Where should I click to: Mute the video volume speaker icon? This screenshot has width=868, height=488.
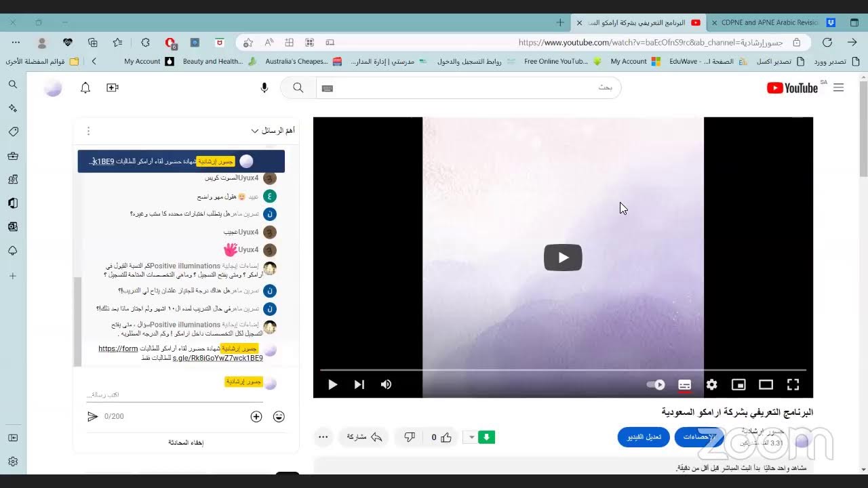[x=387, y=384]
